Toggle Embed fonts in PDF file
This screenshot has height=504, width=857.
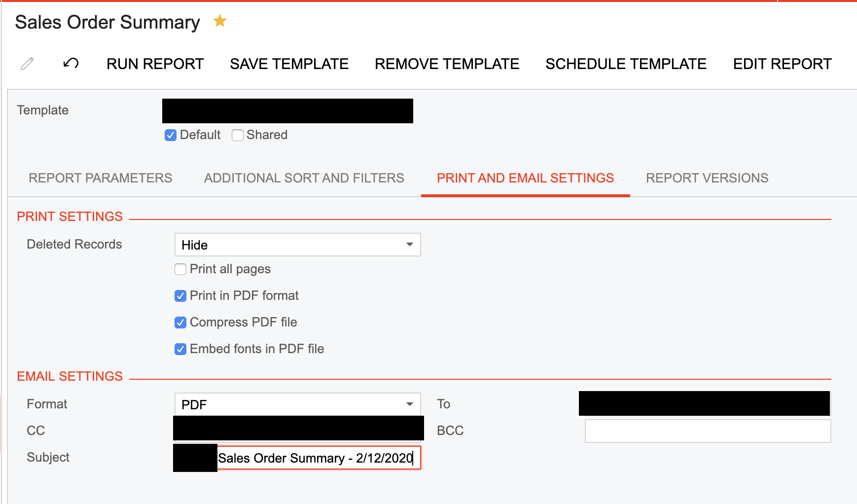180,349
